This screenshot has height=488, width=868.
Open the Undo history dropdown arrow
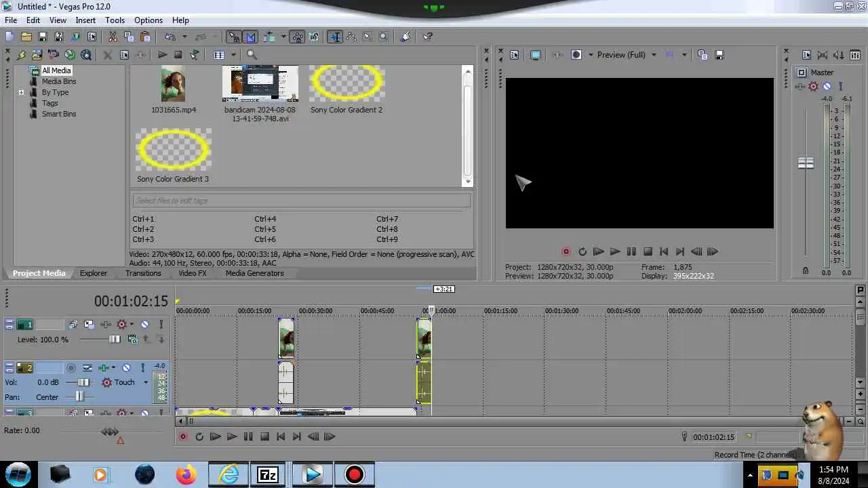click(184, 37)
